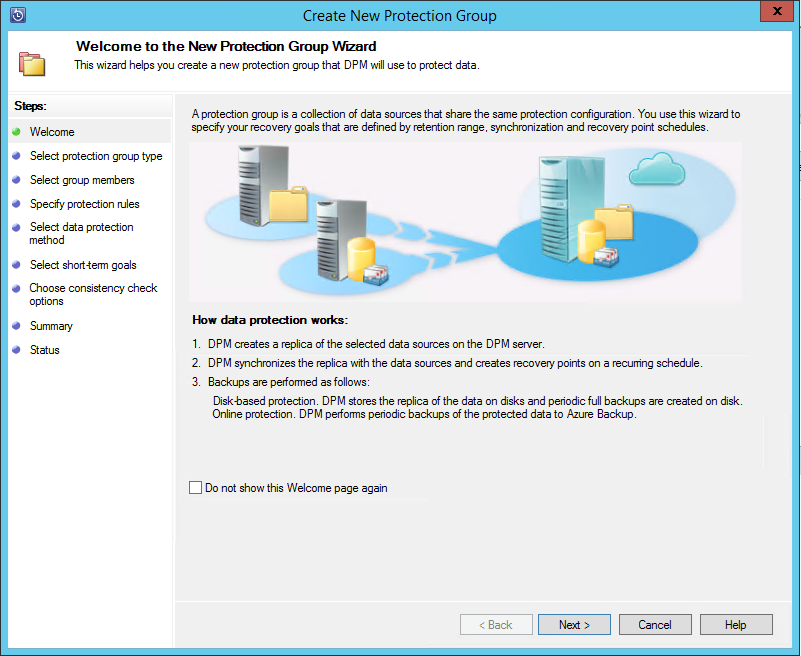This screenshot has height=656, width=801.
Task: Cancel the protection group wizard
Action: 655,625
